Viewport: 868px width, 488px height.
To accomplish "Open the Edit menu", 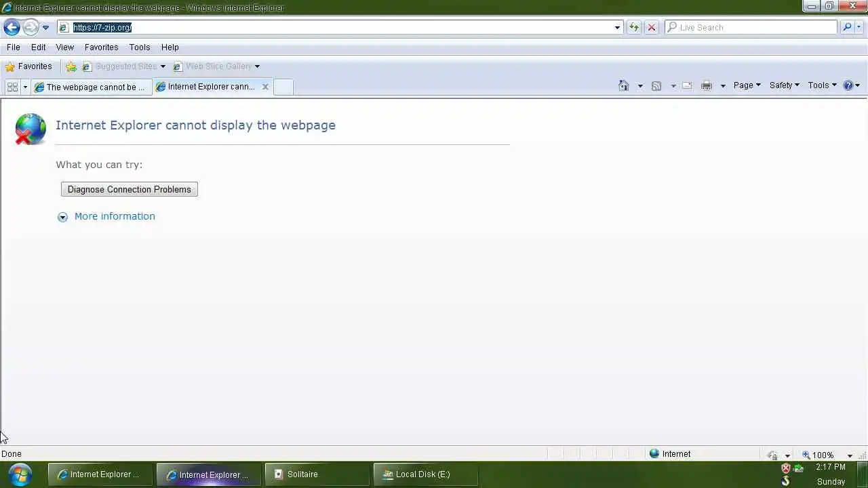I will click(x=39, y=47).
